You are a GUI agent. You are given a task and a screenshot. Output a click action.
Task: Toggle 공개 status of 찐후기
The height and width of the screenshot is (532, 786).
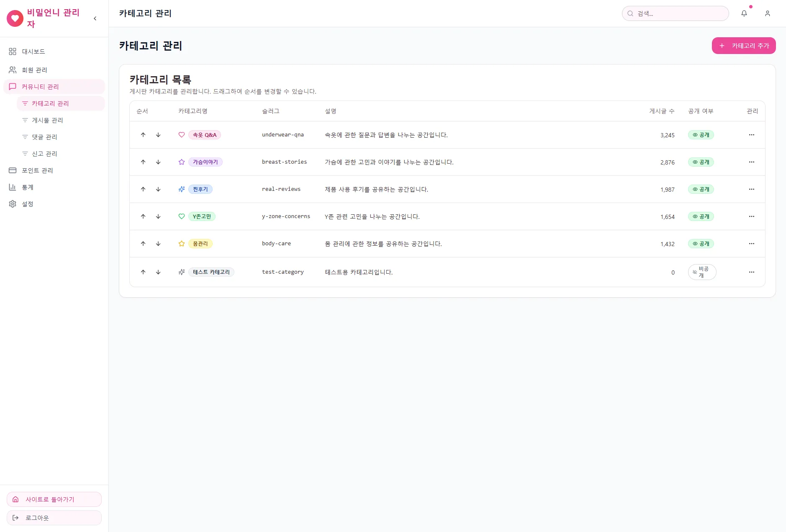click(x=701, y=189)
